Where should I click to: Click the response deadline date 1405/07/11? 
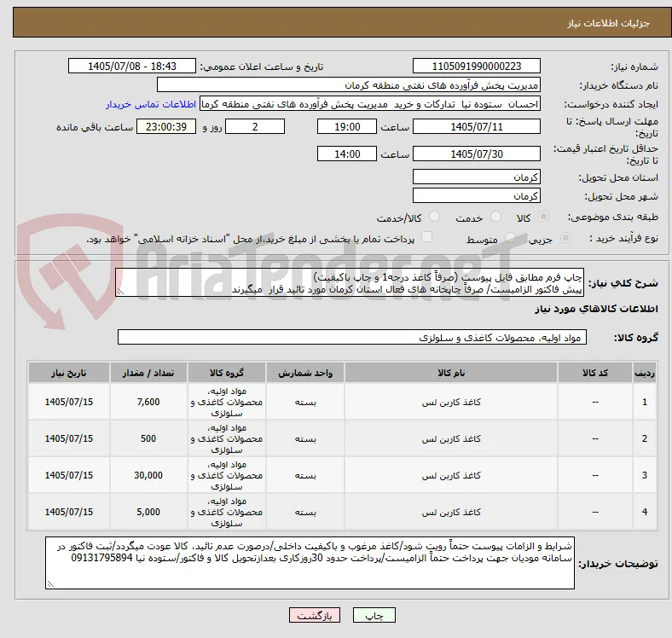(476, 126)
